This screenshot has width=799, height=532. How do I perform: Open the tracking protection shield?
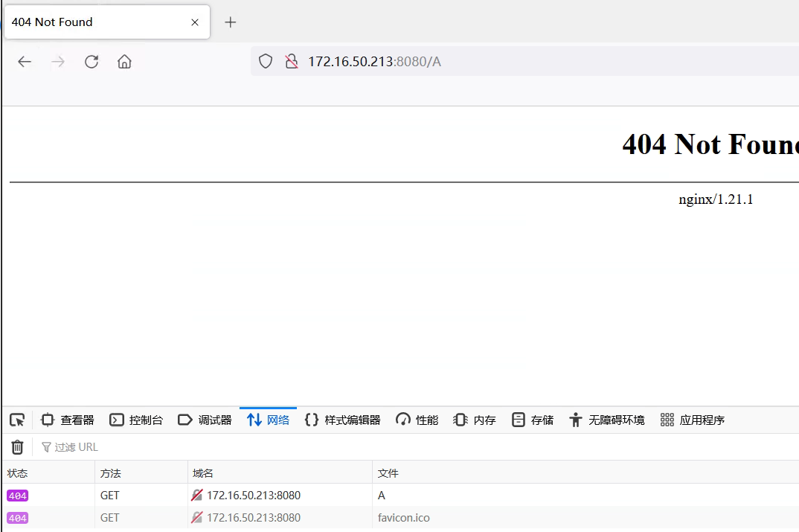click(266, 62)
